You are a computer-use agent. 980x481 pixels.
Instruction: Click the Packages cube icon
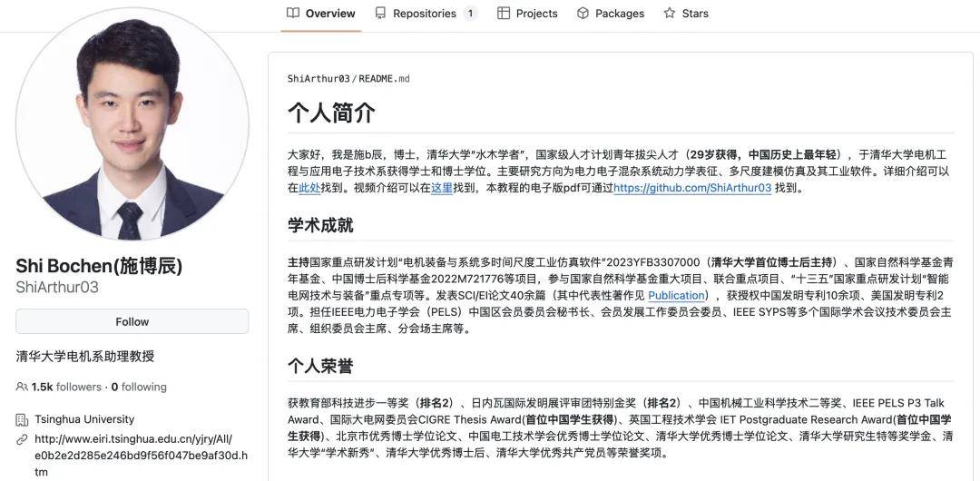click(583, 13)
